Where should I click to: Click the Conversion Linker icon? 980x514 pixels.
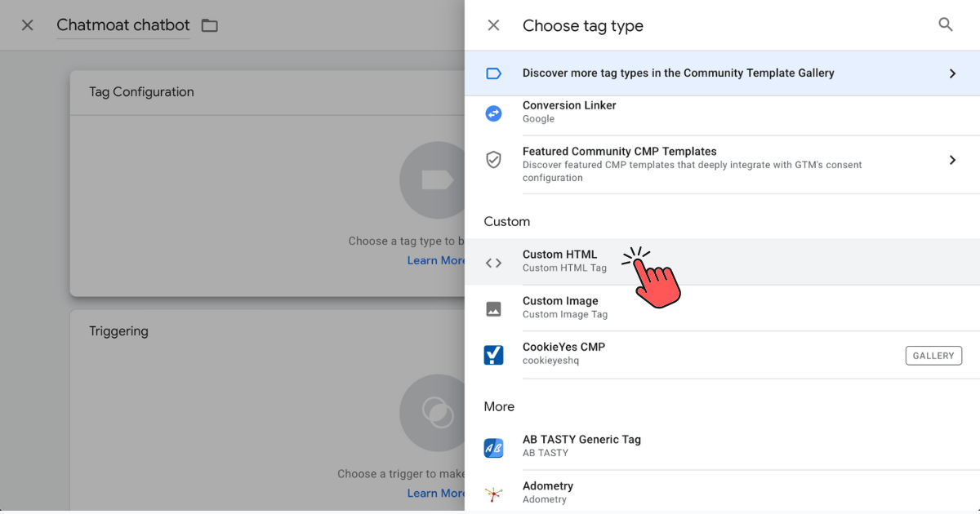[x=493, y=113]
